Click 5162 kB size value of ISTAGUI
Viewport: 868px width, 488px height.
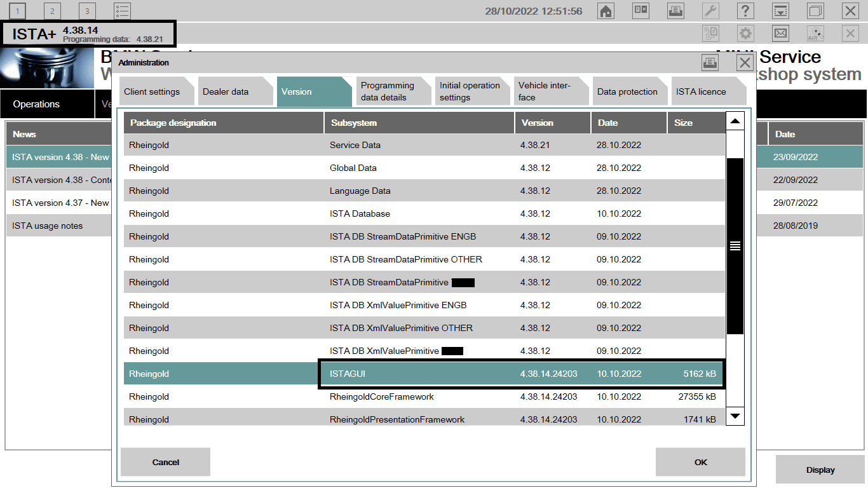pyautogui.click(x=700, y=374)
